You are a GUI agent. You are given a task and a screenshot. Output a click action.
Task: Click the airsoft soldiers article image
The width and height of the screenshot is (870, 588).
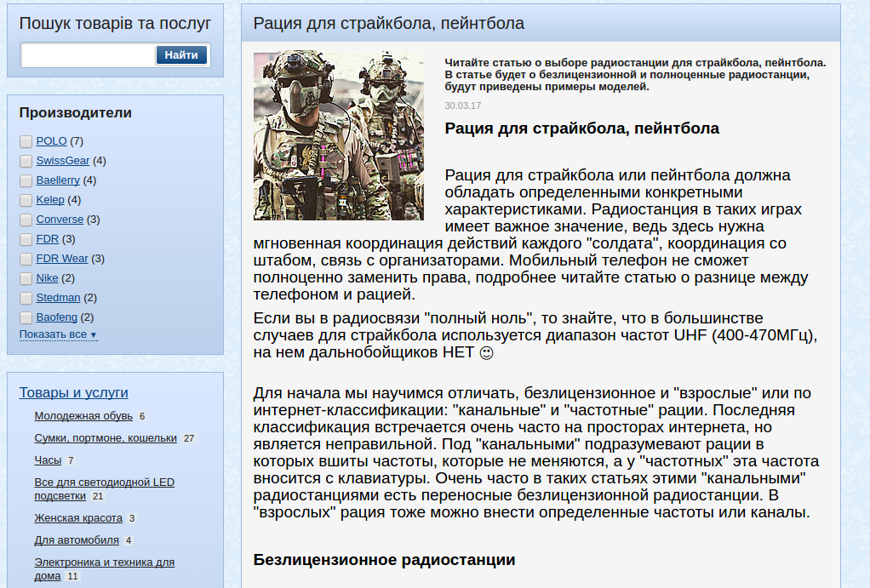339,135
